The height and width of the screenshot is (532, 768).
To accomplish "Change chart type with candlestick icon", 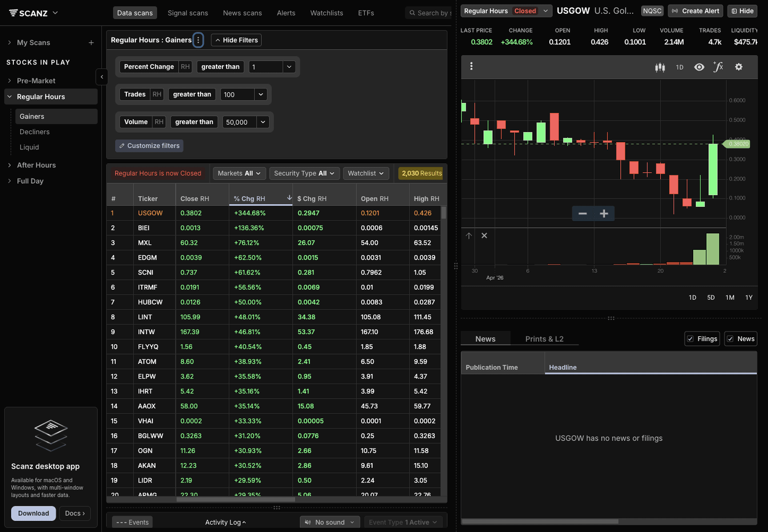I will click(660, 67).
